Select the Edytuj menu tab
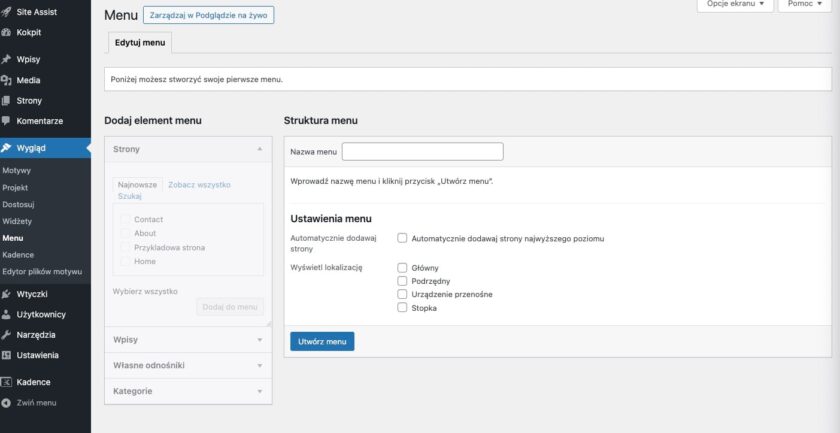This screenshot has height=433, width=840. 140,42
